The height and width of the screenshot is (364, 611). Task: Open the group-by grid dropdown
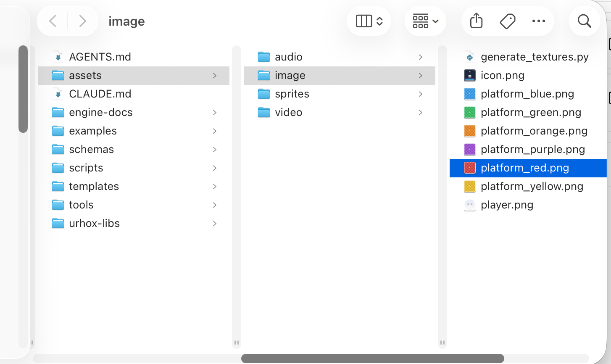pyautogui.click(x=425, y=21)
